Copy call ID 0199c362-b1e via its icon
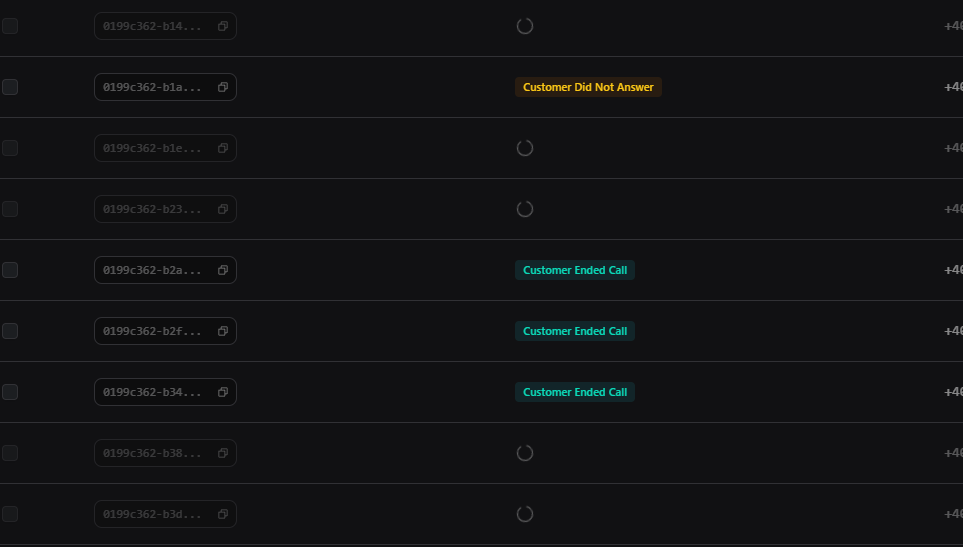Image resolution: width=963 pixels, height=547 pixels. (x=223, y=148)
